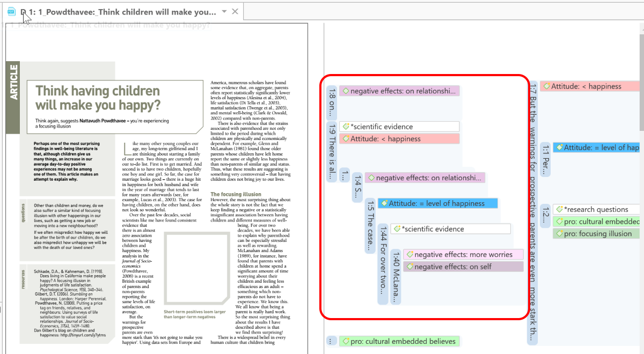This screenshot has width=644, height=354.
Task: Open the document tab dropdown arrow
Action: click(224, 11)
